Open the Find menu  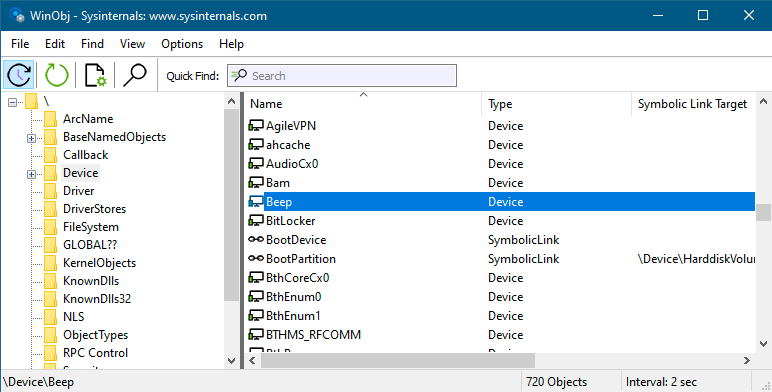93,44
